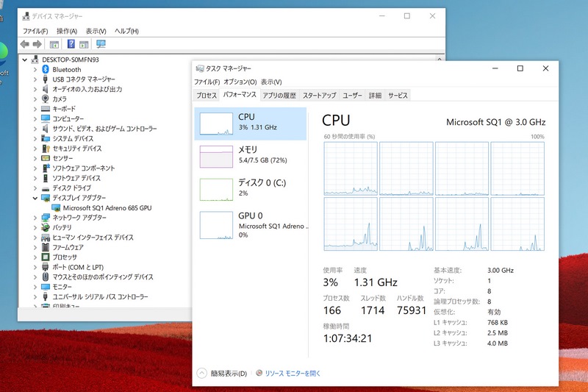The height and width of the screenshot is (392, 588).
Task: Expand the システム デバイス node
Action: tap(35, 139)
